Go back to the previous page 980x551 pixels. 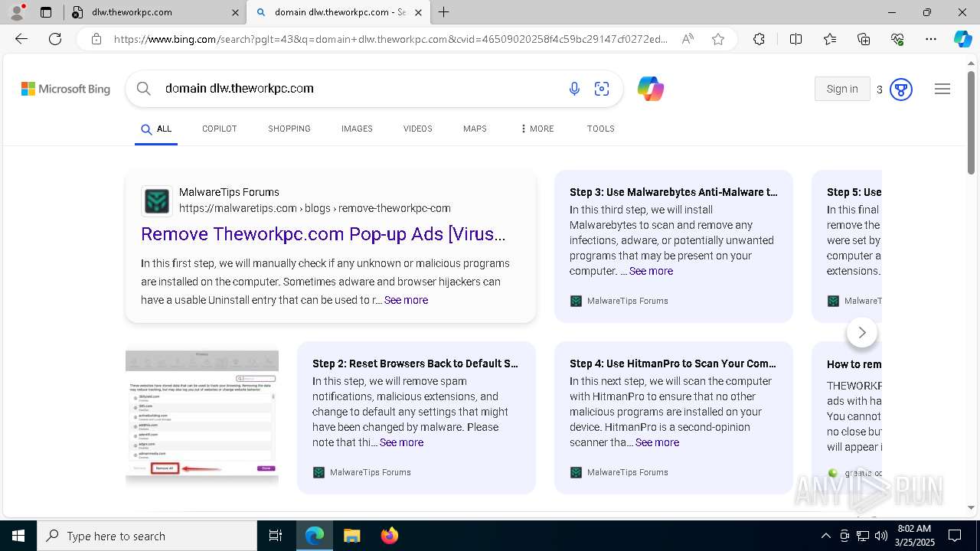21,39
